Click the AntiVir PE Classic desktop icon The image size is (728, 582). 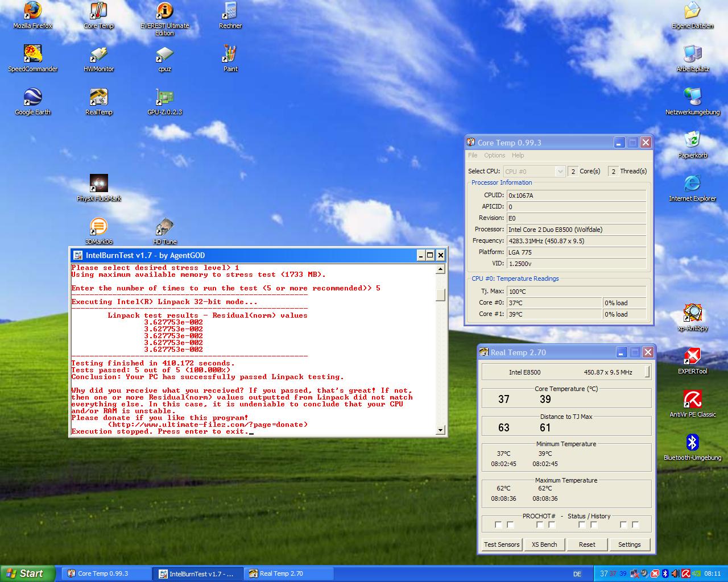[692, 404]
